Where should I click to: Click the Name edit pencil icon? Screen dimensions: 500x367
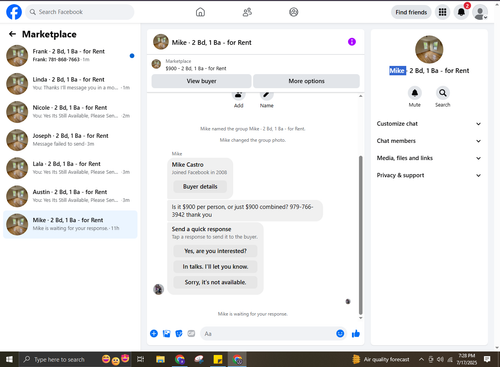point(267,95)
